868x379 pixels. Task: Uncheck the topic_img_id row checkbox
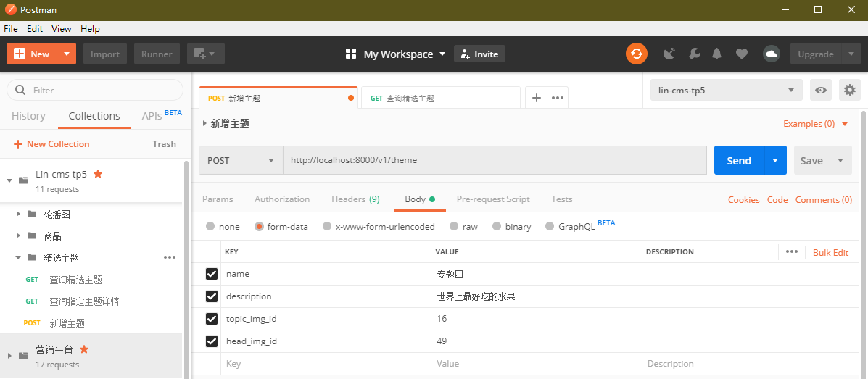coord(212,319)
